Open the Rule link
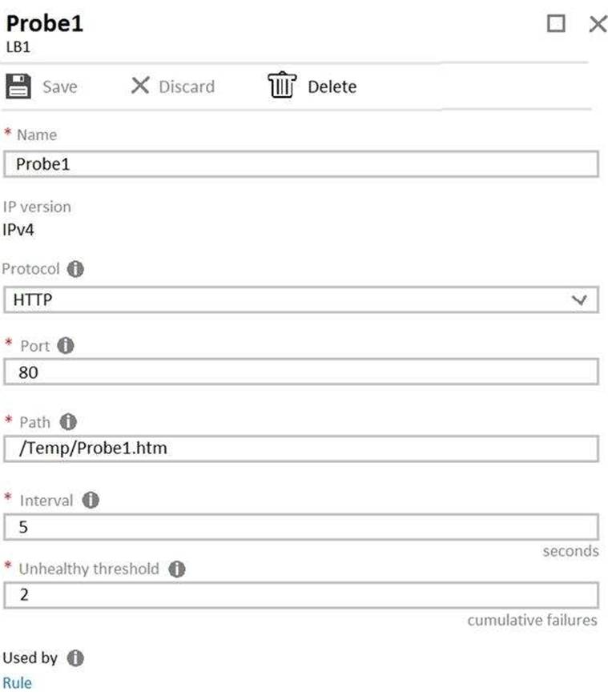 [17, 683]
